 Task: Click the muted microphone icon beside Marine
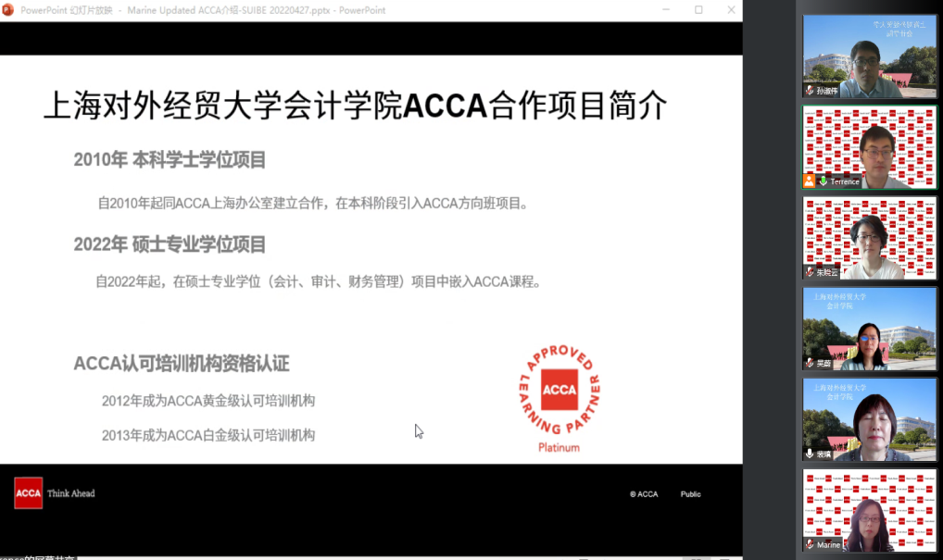(810, 544)
